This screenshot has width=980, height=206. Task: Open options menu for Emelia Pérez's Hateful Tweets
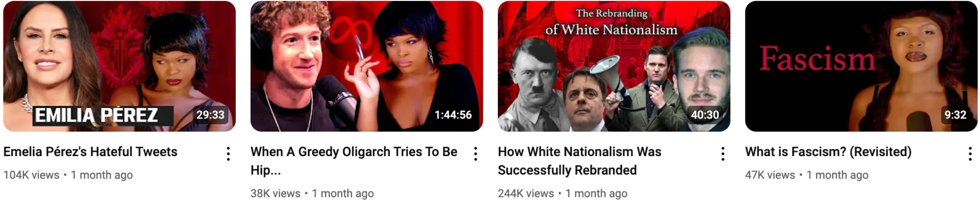[x=228, y=154]
